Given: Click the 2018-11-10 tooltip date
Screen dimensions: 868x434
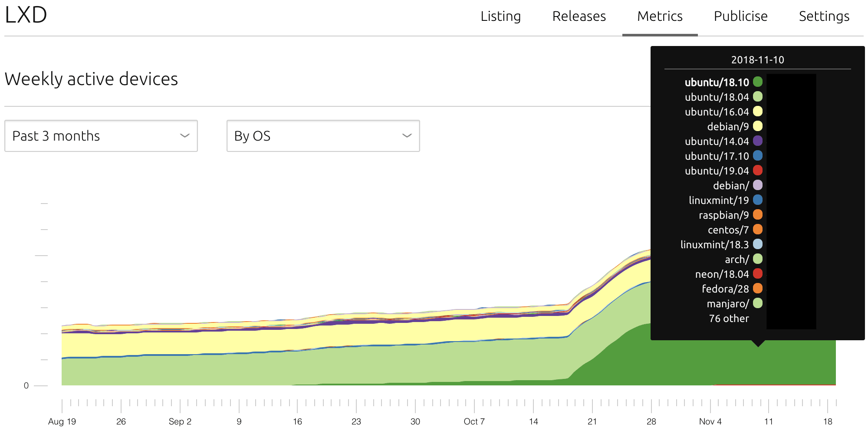Looking at the screenshot, I should [758, 60].
